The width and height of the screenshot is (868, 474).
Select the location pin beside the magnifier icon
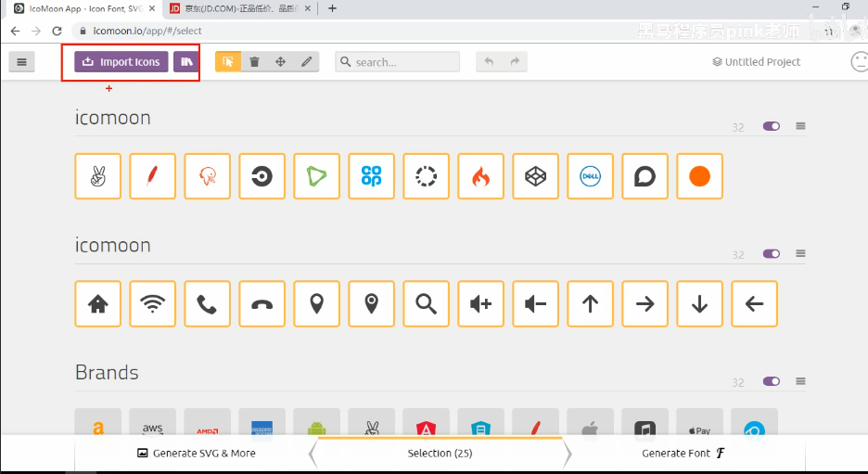(x=372, y=303)
